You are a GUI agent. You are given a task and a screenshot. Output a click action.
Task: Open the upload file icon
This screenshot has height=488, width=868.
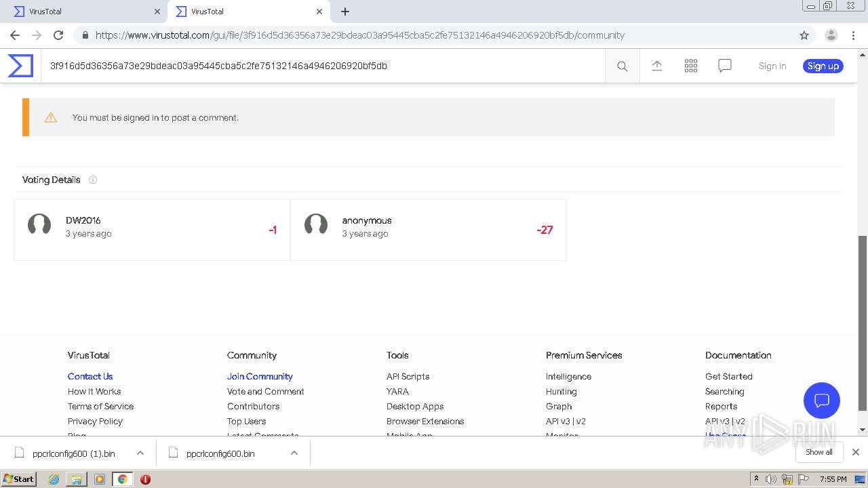click(x=656, y=66)
